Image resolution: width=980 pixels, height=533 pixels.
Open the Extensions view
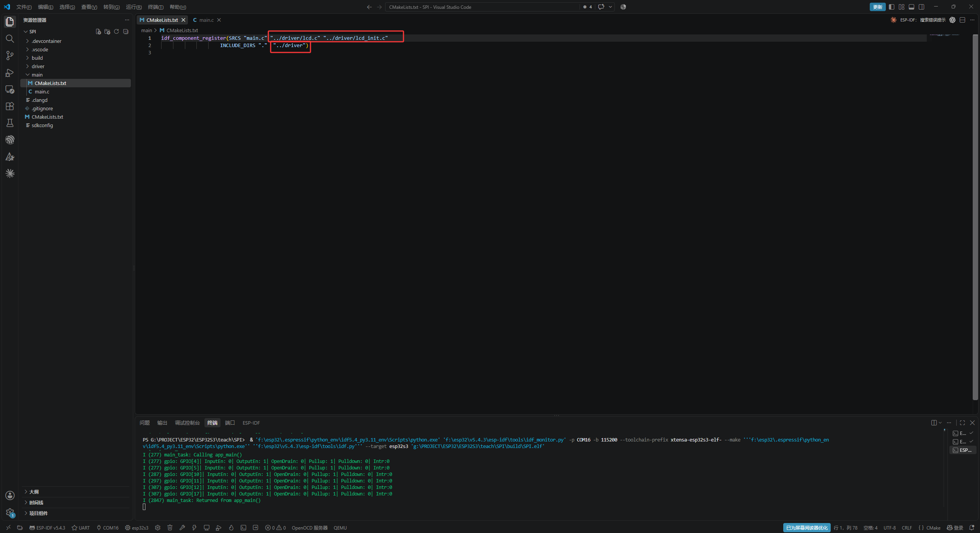tap(10, 106)
